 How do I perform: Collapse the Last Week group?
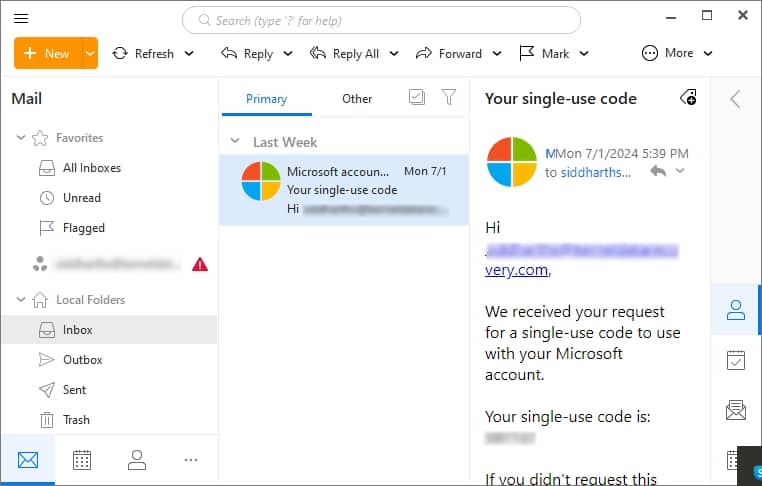pos(235,141)
